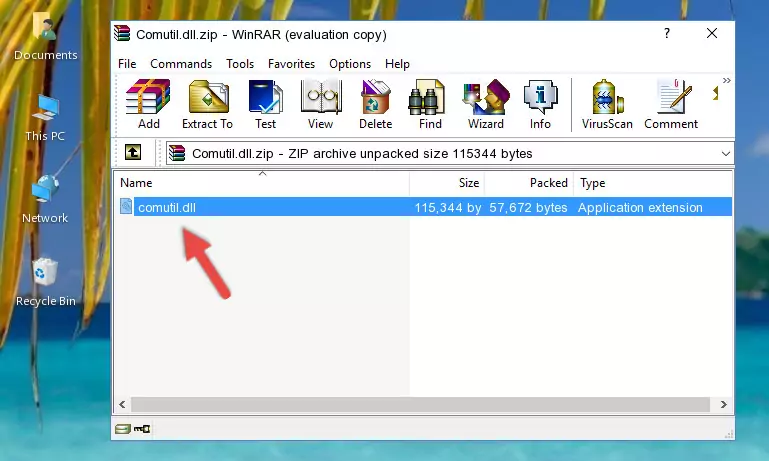769x461 pixels.
Task: Sort by the Type column header
Action: [653, 183]
